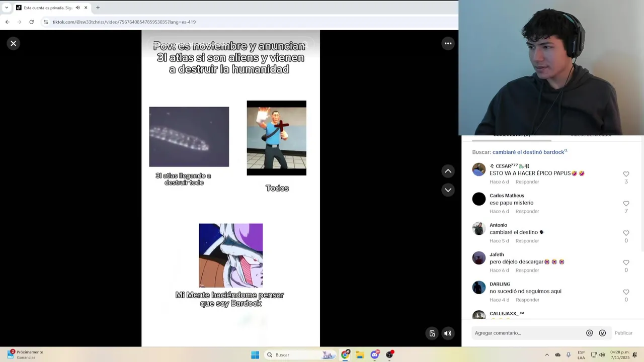Reply to CESAR's comment via Responder
The width and height of the screenshot is (644, 362).
pos(527,182)
